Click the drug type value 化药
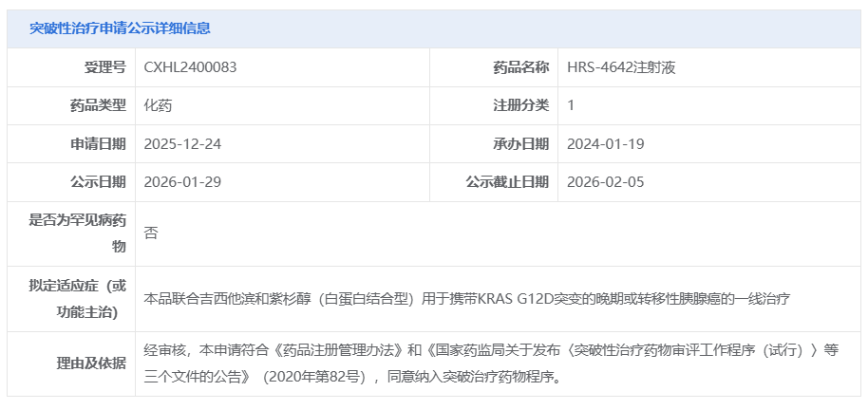The image size is (868, 410). point(158,105)
